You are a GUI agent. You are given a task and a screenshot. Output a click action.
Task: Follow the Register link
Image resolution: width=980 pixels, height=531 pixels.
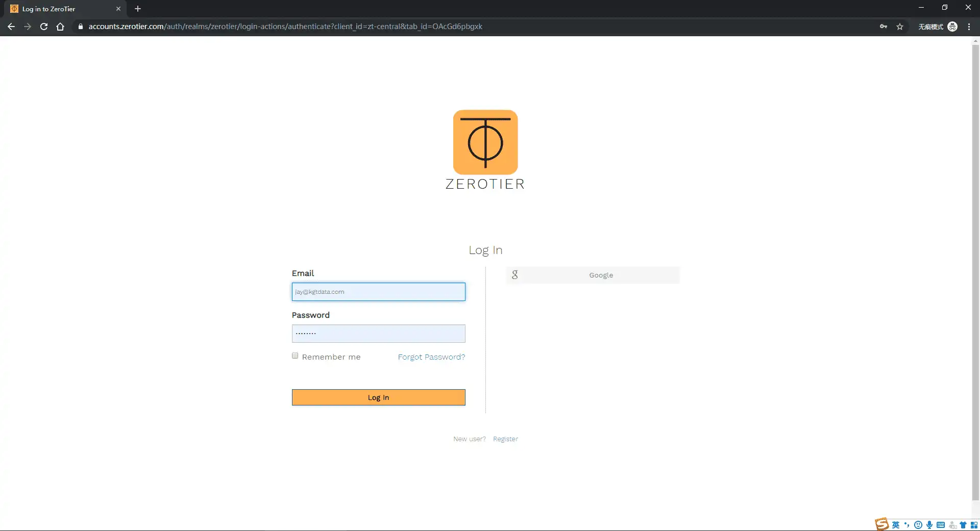click(505, 439)
